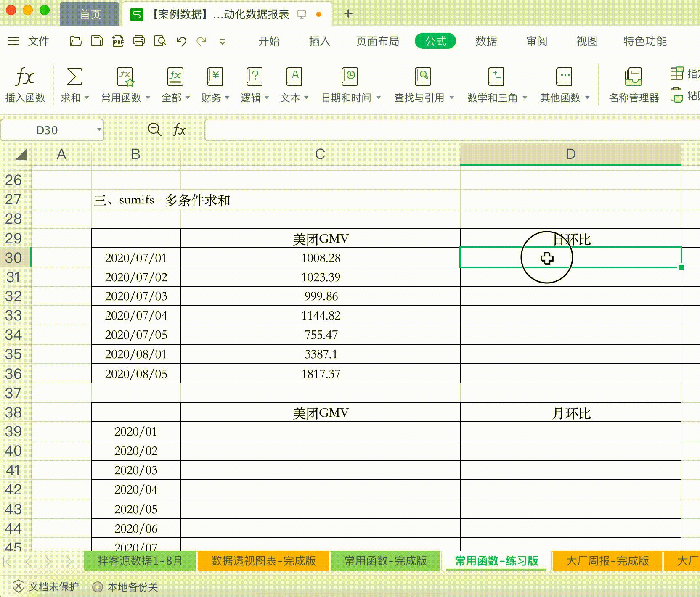Expand the 查找与引用 dropdown arrow

pos(452,98)
